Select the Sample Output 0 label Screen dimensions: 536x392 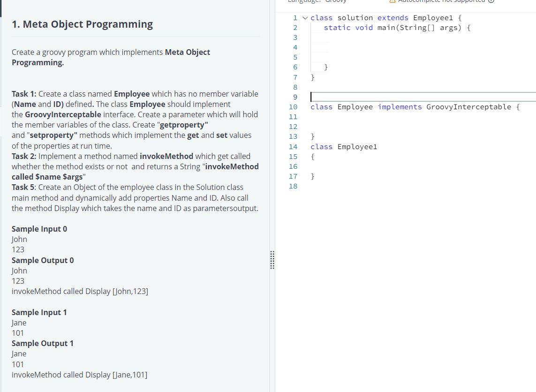tap(43, 260)
